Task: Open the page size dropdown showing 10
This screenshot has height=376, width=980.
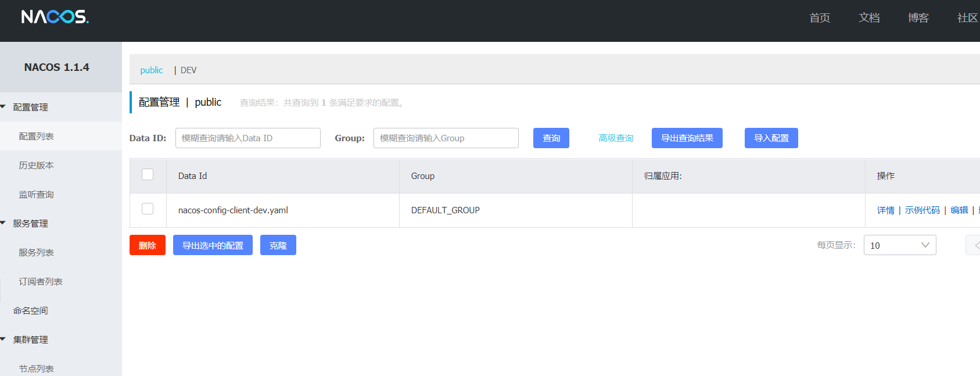Action: click(900, 245)
